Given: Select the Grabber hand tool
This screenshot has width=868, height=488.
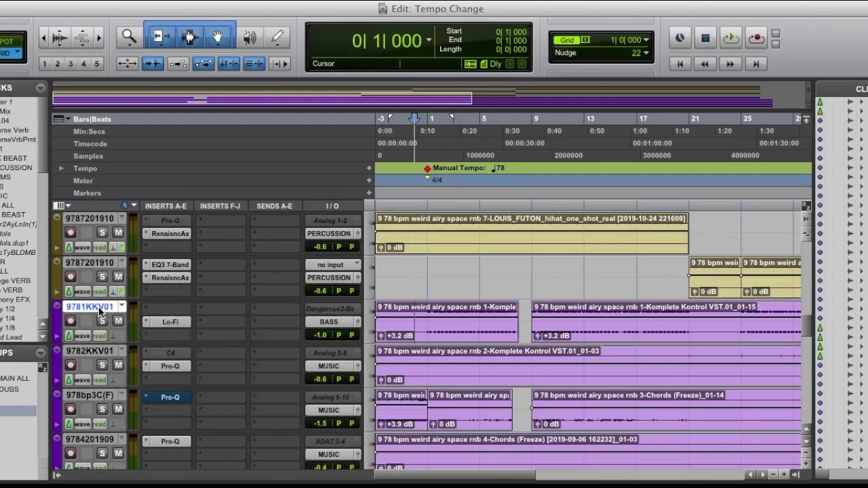Looking at the screenshot, I should click(218, 37).
